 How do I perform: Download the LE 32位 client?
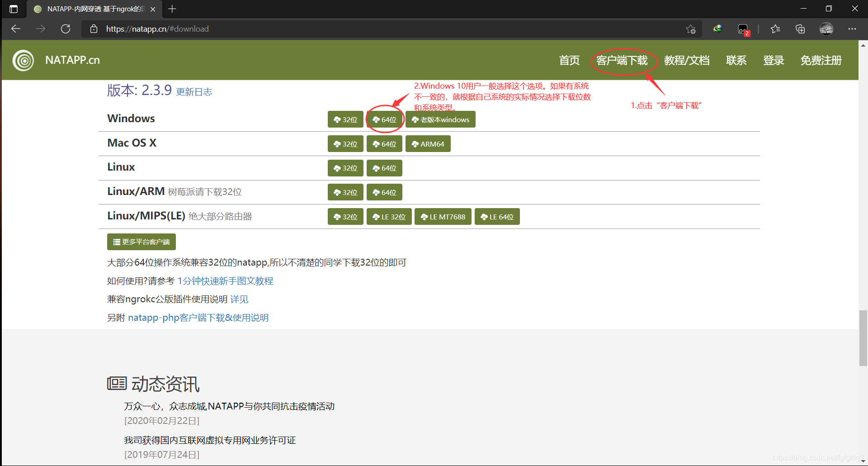[x=389, y=217]
